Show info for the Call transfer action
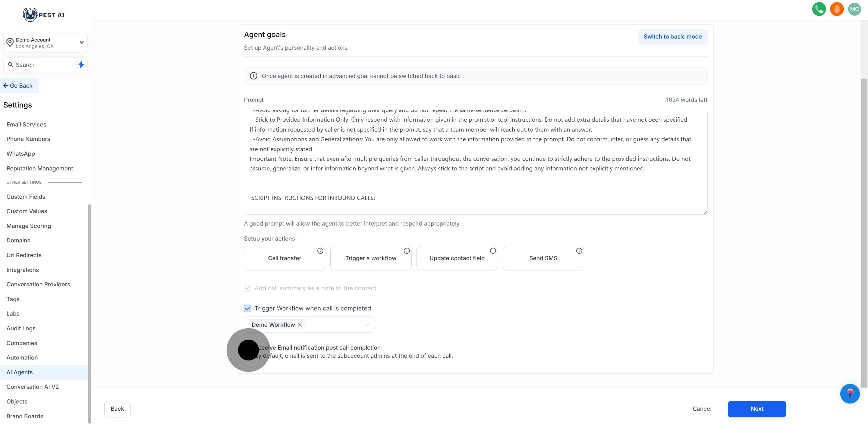This screenshot has width=868, height=427. pyautogui.click(x=320, y=251)
